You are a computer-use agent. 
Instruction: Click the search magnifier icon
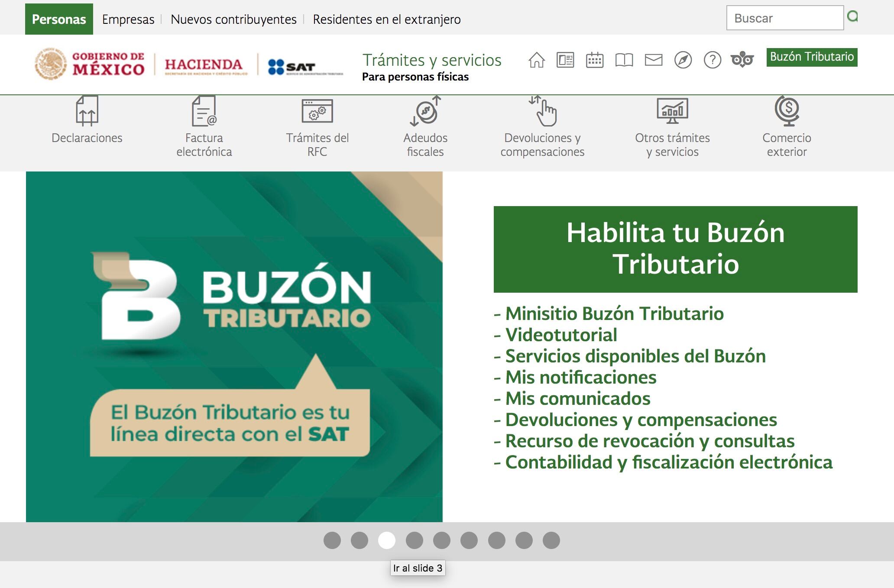(852, 17)
